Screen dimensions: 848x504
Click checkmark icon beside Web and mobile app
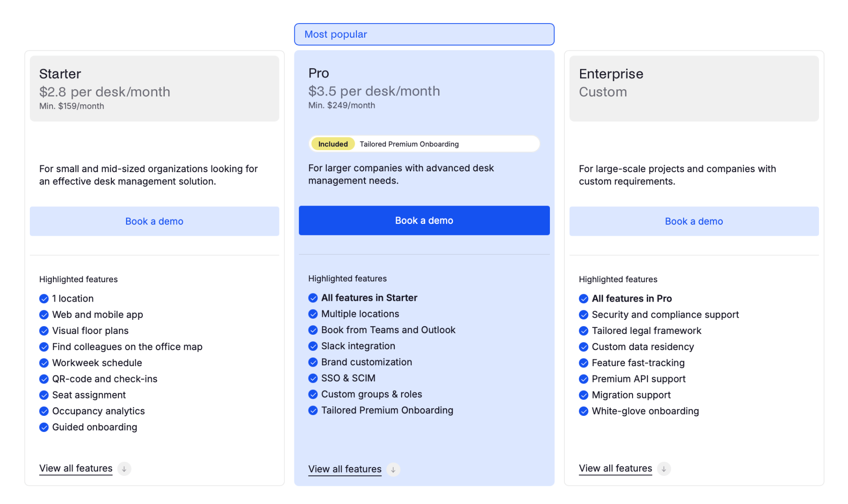coord(44,315)
